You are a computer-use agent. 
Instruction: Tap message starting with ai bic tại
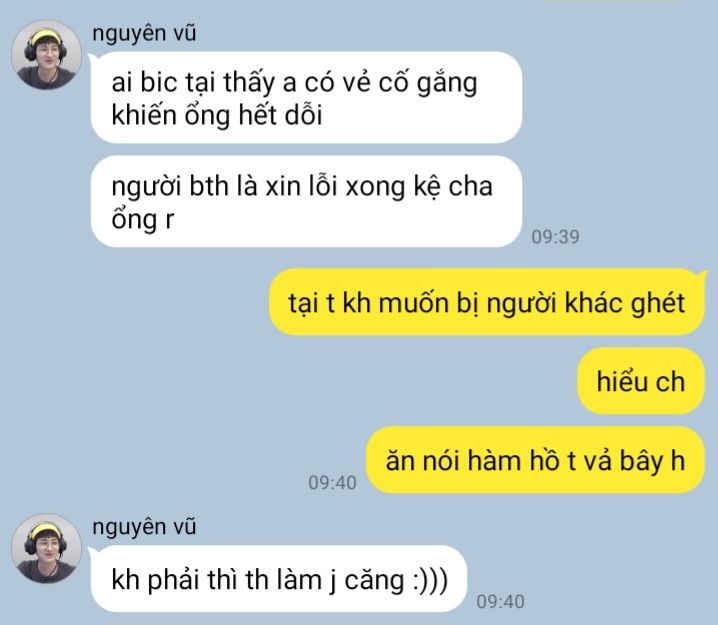pos(306,98)
